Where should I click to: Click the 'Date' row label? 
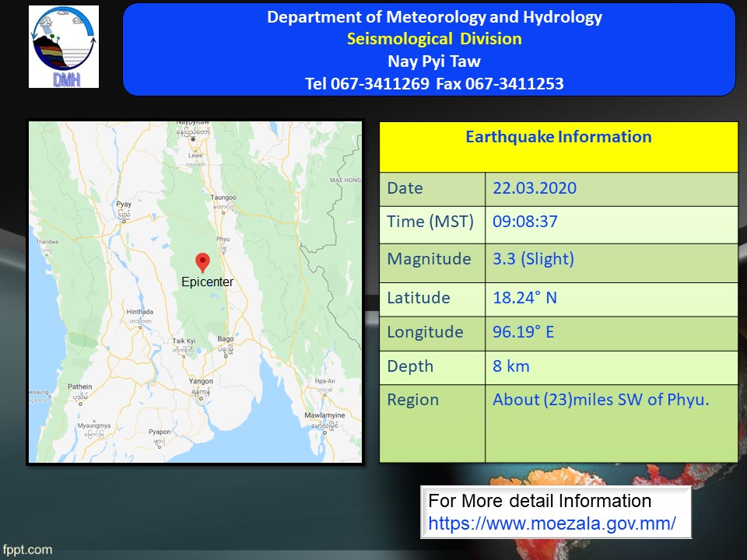coord(405,188)
